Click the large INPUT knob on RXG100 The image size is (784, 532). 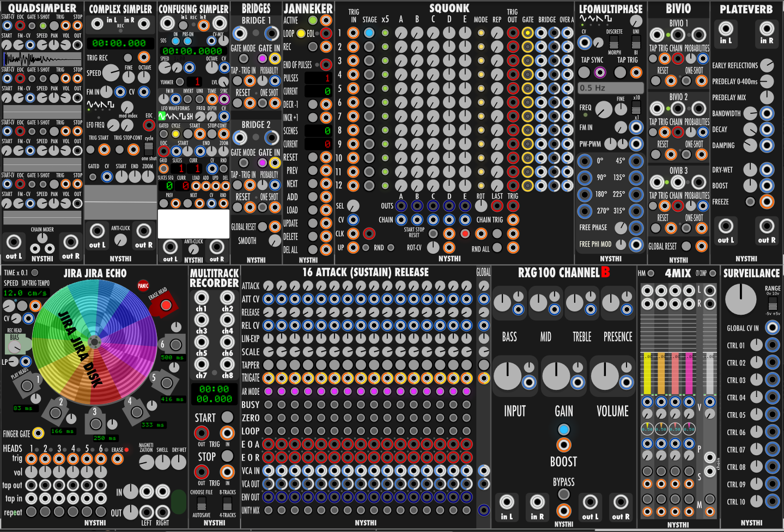[x=507, y=376]
